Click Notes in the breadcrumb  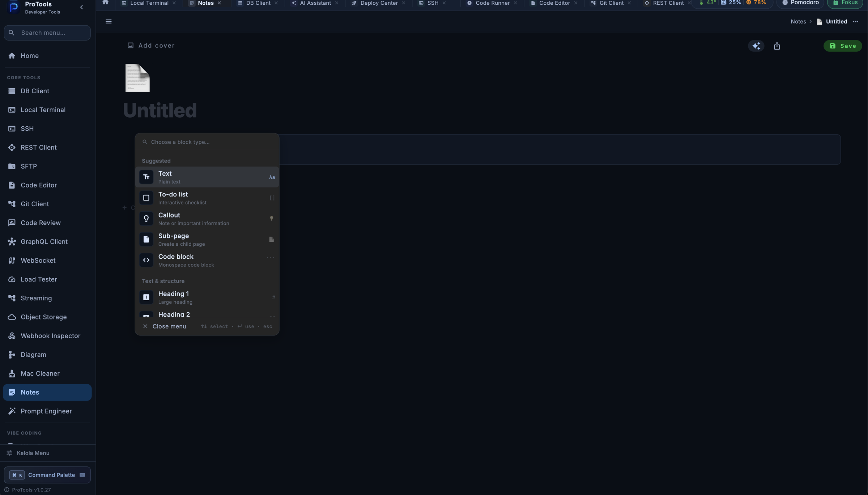pyautogui.click(x=798, y=22)
